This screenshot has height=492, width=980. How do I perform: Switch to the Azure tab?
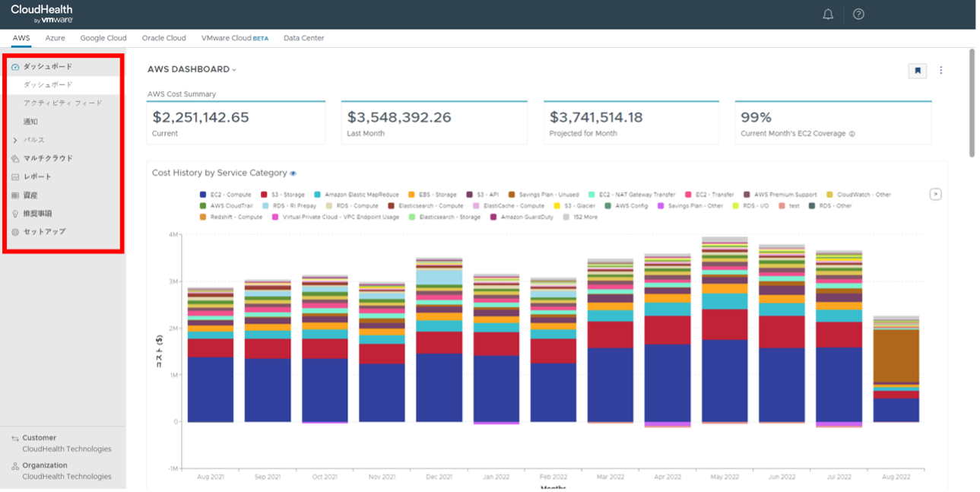click(55, 38)
